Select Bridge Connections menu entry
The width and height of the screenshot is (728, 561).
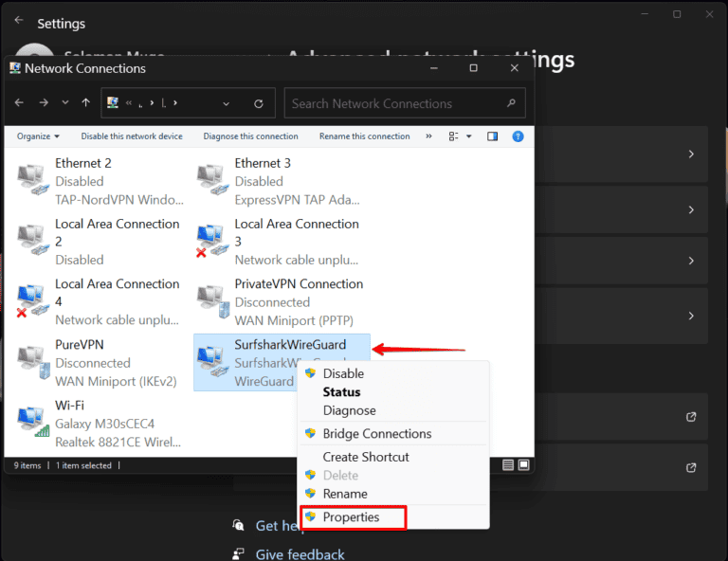[x=376, y=434]
